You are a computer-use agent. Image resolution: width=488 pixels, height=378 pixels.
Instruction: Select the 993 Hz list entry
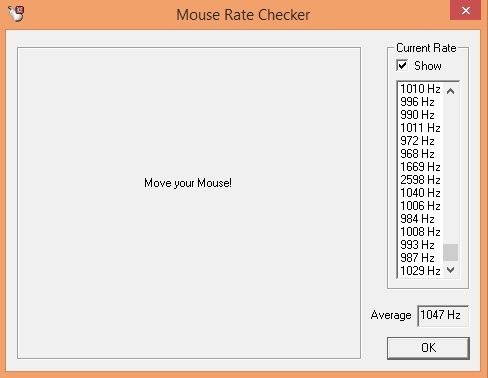(x=420, y=245)
